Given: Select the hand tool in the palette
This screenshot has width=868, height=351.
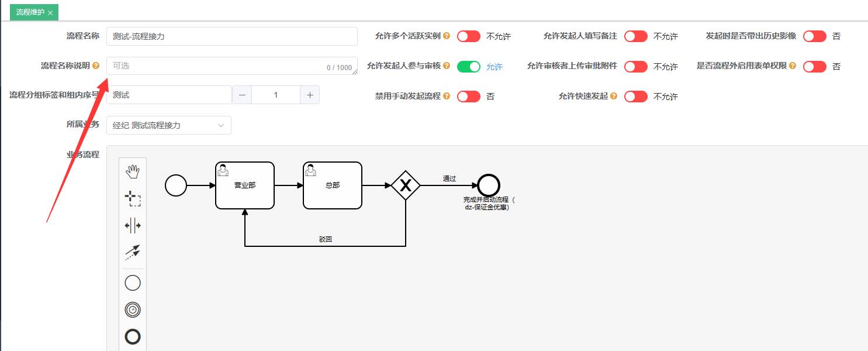Looking at the screenshot, I should [133, 171].
